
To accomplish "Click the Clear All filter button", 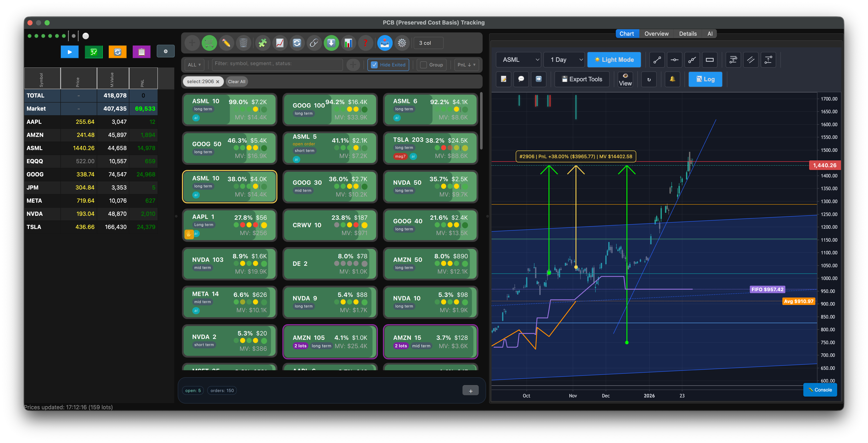I will pyautogui.click(x=237, y=81).
